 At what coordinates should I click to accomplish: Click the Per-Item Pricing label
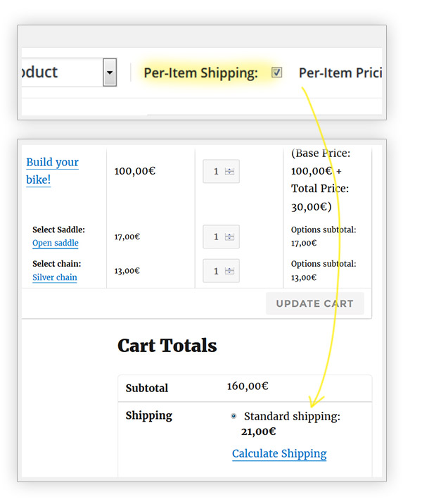pyautogui.click(x=339, y=73)
